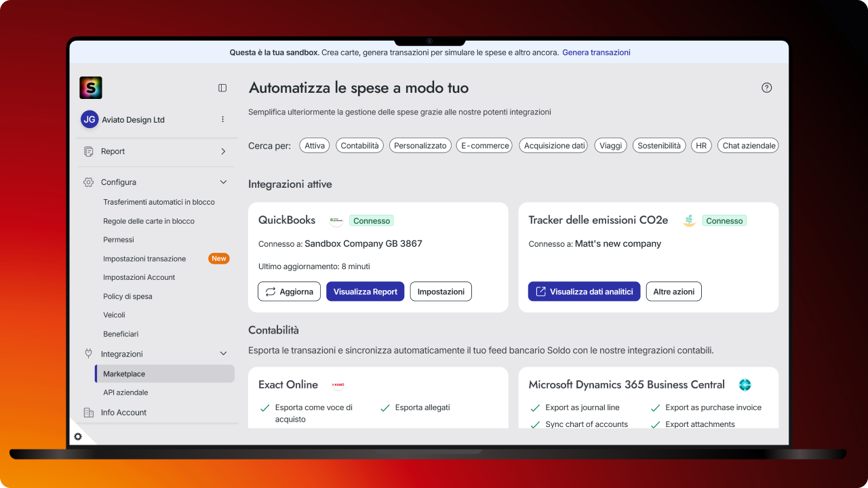Collapse the Integrazioni section chevron
The image size is (868, 488).
click(x=223, y=354)
